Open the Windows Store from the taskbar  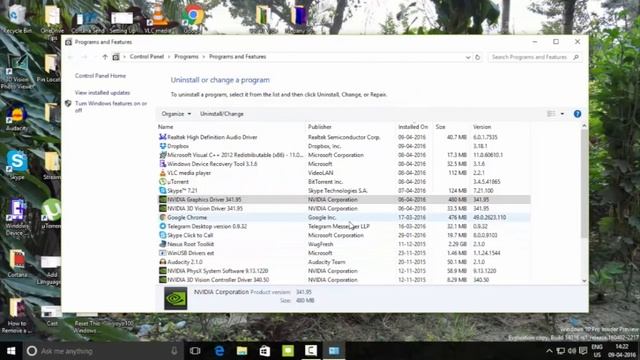[x=265, y=351]
